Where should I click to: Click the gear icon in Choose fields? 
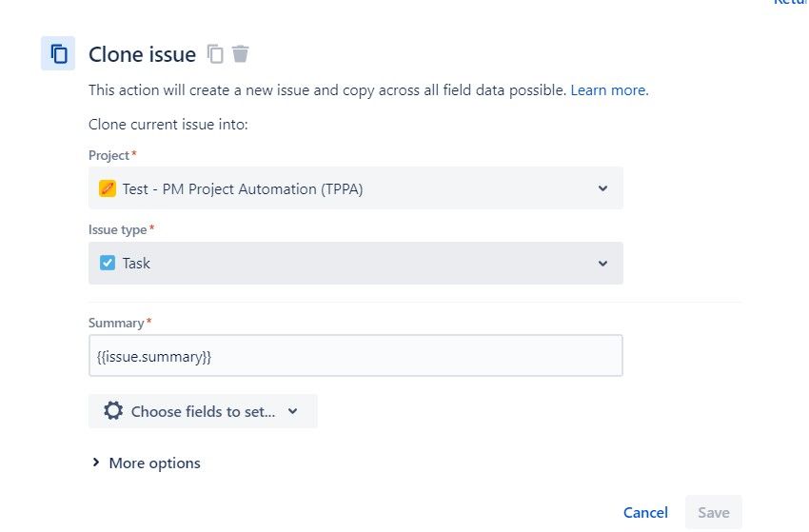tap(113, 411)
